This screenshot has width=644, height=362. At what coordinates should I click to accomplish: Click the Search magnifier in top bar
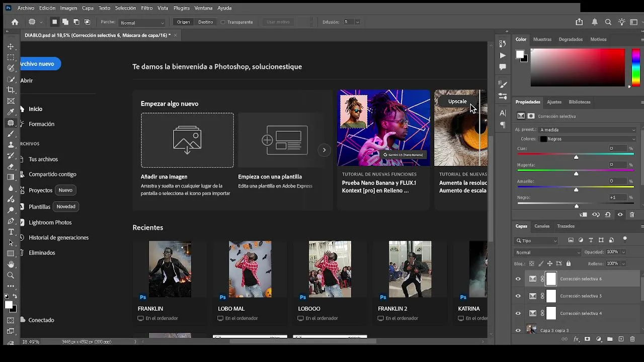(608, 22)
